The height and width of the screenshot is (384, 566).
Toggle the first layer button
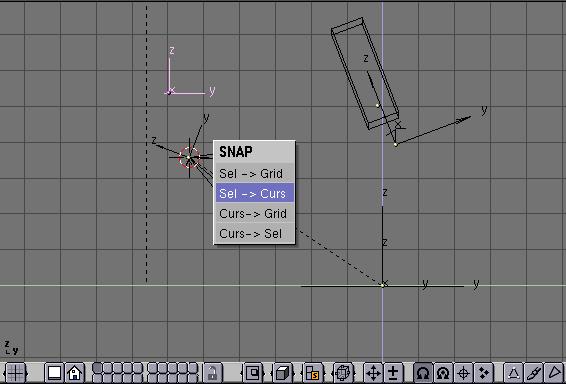coord(97,368)
